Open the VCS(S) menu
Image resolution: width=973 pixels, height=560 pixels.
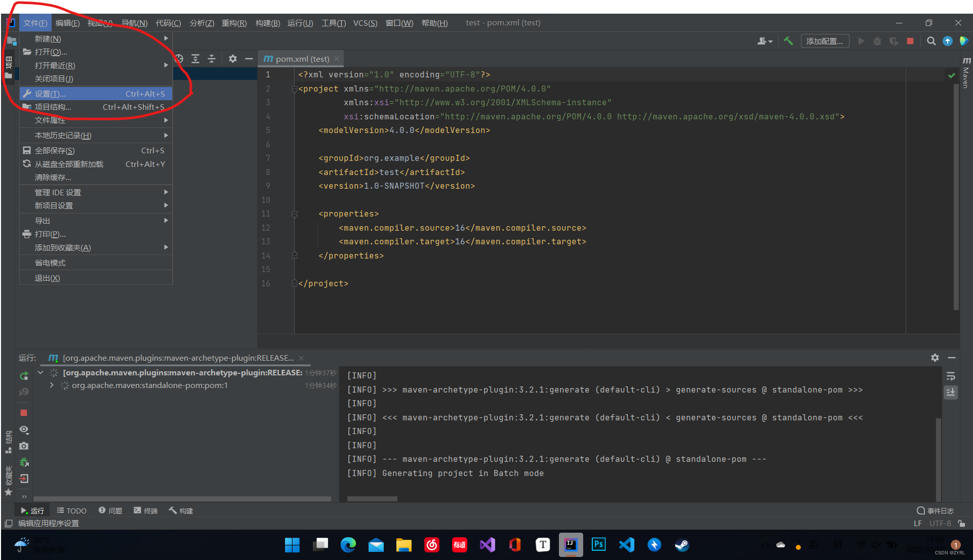[x=365, y=23]
